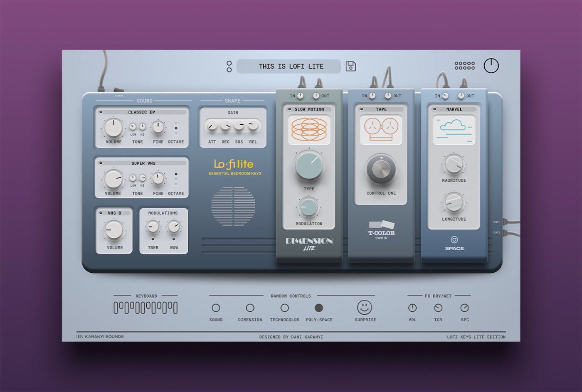Image resolution: width=582 pixels, height=392 pixels.
Task: Click the VDL dry/wet knob
Action: pos(412,308)
